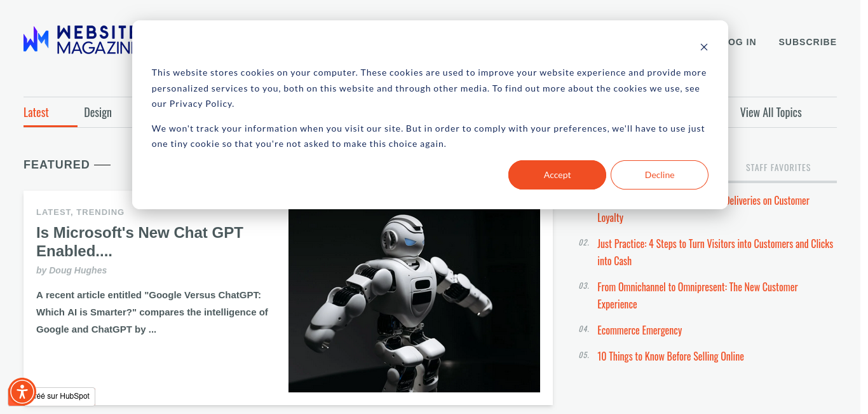
Task: Click the 'LATEST, TRENDING' category label
Action: [80, 212]
